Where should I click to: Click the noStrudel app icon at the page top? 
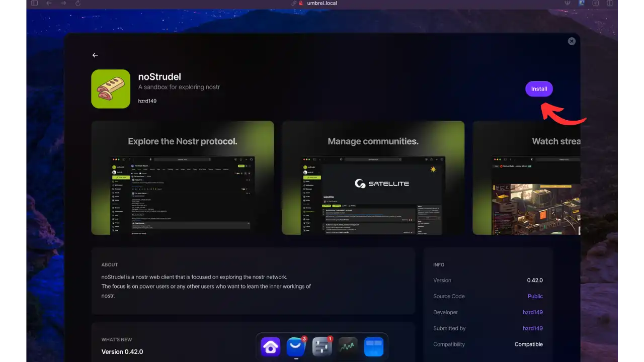(x=111, y=88)
